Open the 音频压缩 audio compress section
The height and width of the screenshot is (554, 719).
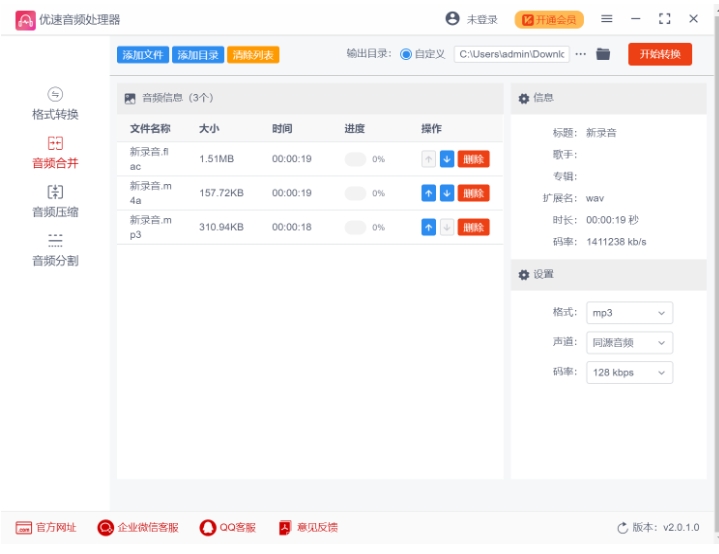pyautogui.click(x=55, y=202)
